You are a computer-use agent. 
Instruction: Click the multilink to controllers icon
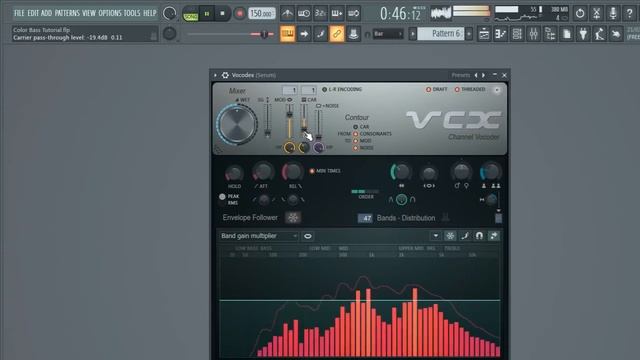pyautogui.click(x=353, y=34)
